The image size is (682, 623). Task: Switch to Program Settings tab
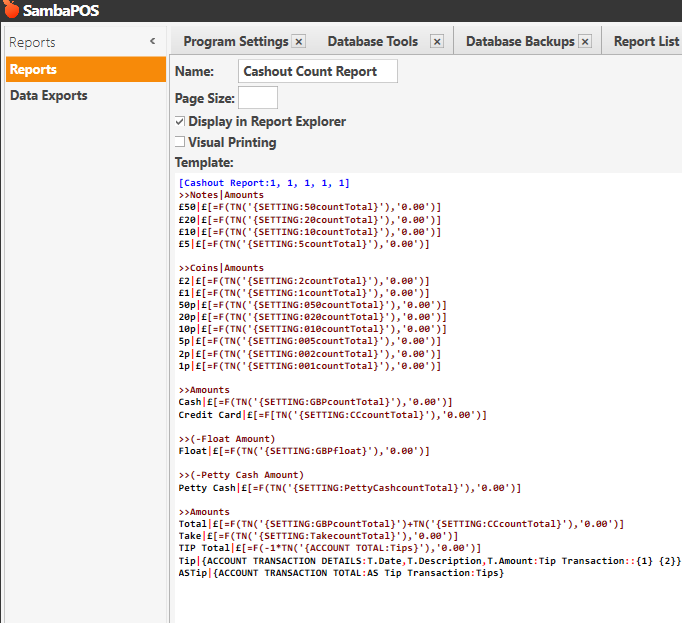point(236,41)
